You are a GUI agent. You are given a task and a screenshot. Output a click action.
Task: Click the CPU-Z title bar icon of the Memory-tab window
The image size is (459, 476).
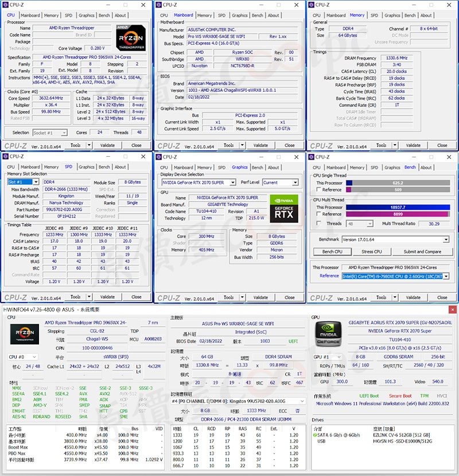(x=311, y=5)
